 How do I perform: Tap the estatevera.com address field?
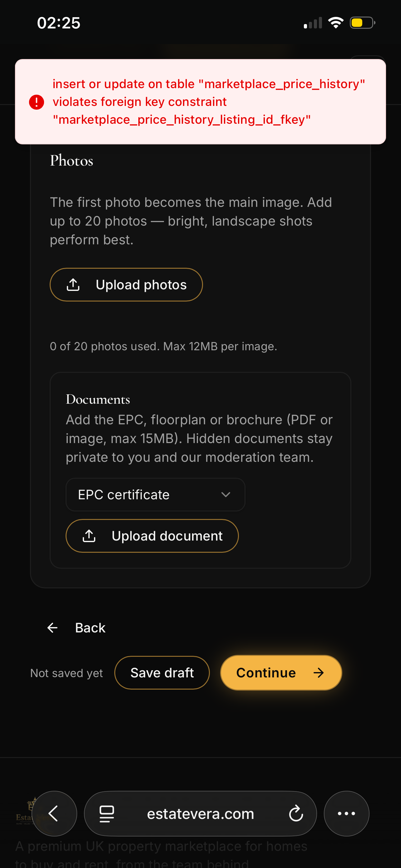click(200, 813)
